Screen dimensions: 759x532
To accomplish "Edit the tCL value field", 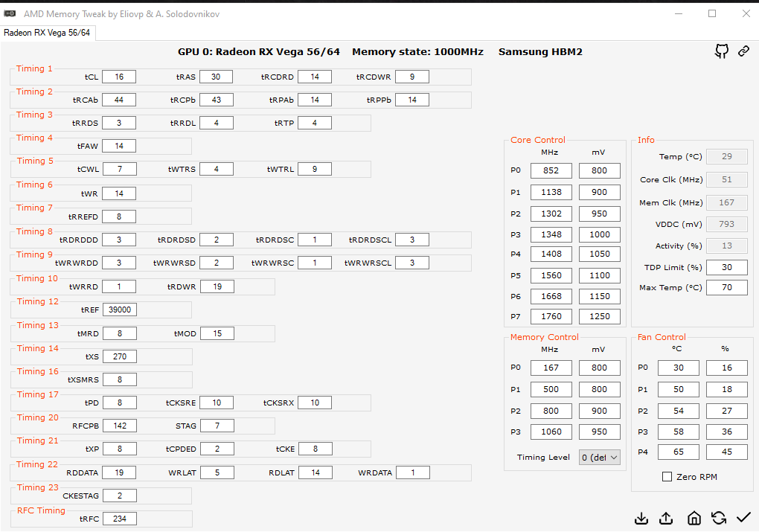I will (x=119, y=77).
